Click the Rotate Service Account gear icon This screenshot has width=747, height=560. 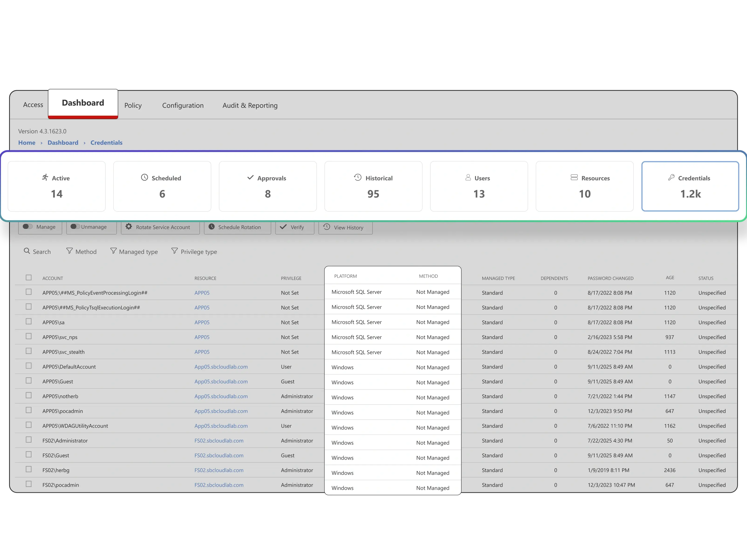[x=129, y=227]
